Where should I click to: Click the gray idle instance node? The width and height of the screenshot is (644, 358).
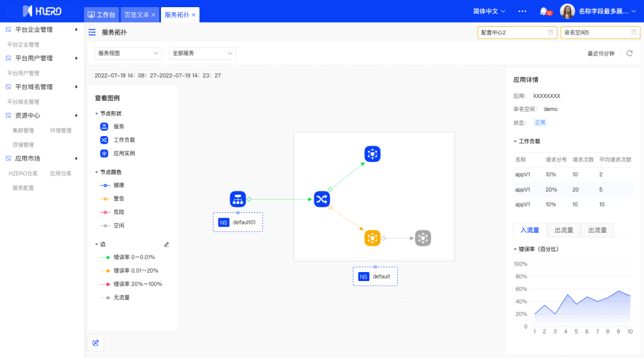(x=423, y=238)
